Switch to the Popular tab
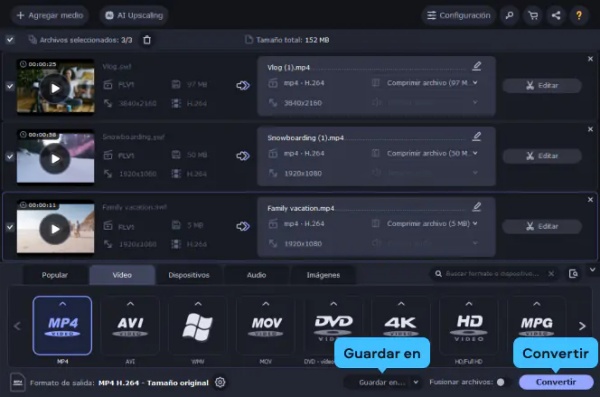 (55, 275)
